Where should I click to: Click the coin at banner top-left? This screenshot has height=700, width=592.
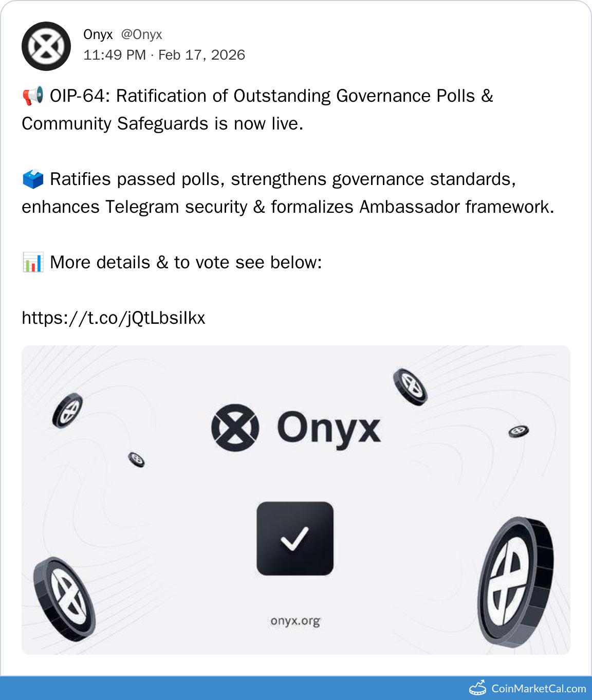67,411
